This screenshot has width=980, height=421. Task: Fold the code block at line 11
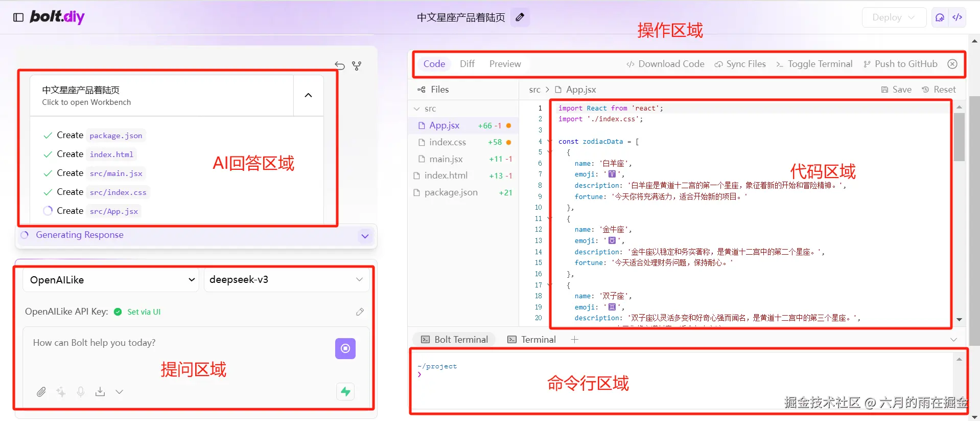click(x=550, y=218)
